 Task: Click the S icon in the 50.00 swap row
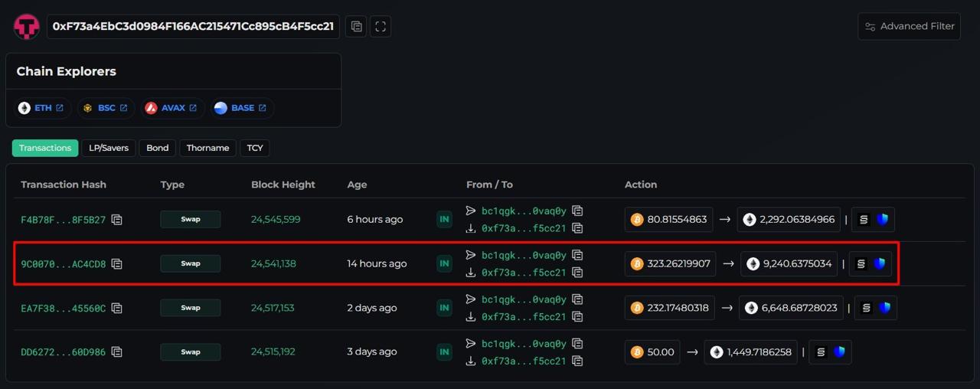821,352
